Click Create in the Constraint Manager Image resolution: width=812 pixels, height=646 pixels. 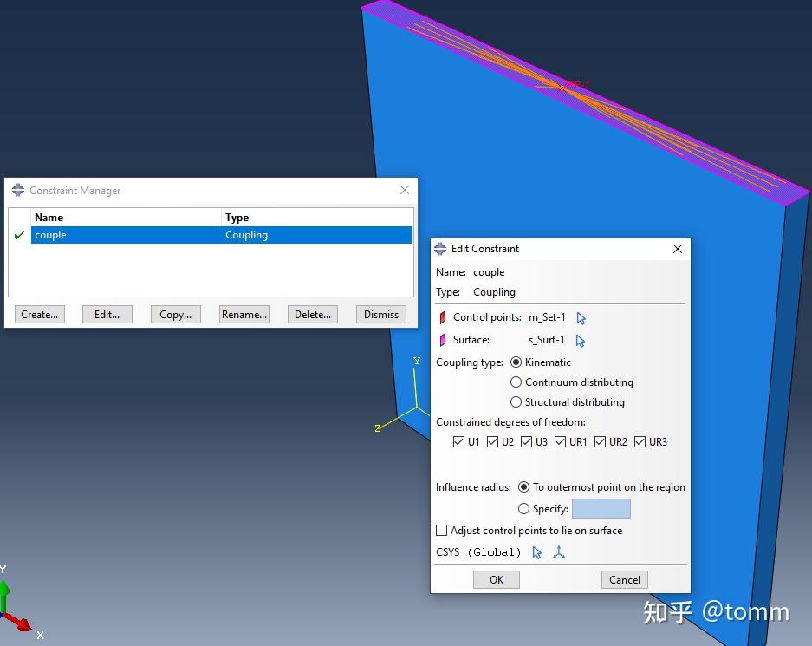click(x=39, y=314)
